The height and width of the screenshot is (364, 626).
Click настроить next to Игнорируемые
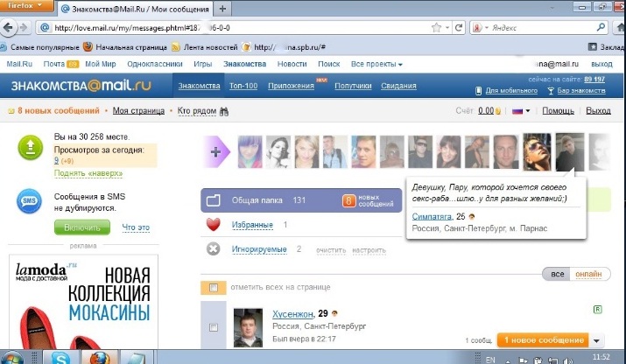(369, 250)
